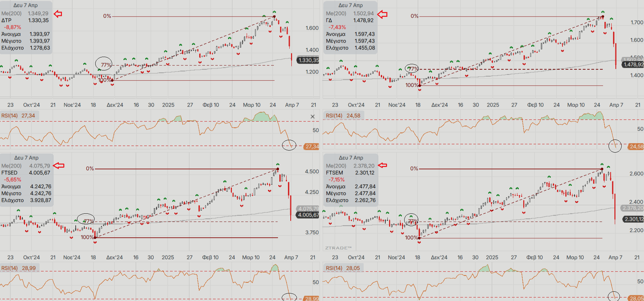This screenshot has height=301, width=644.
Task: Click the Δευ 7 Απρ date header in FTSEM box
Action: 351,158
